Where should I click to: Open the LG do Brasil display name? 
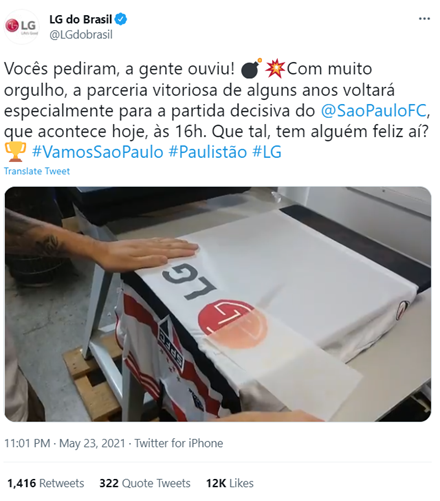(x=81, y=19)
